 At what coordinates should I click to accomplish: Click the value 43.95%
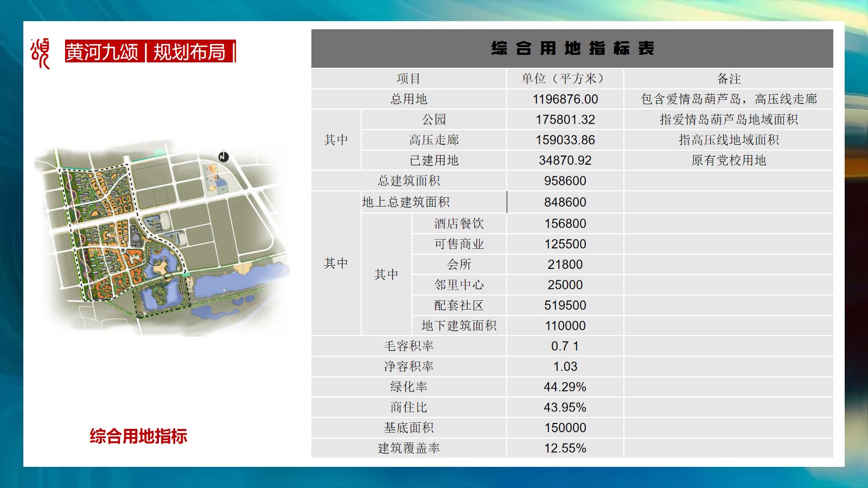point(565,407)
